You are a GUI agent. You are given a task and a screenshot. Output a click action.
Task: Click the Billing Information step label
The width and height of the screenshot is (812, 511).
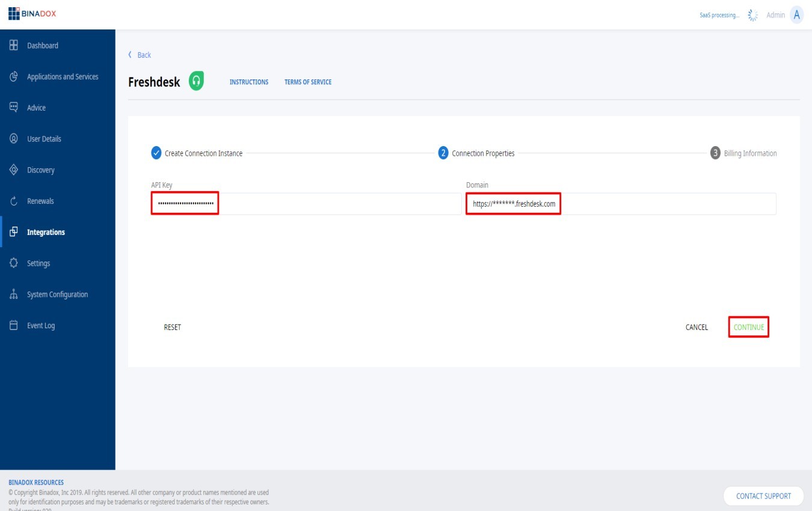click(x=750, y=153)
